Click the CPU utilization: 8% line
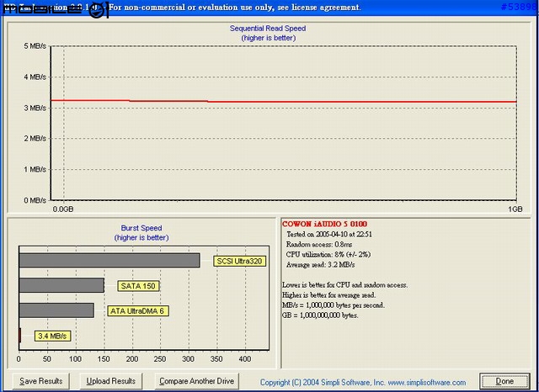 [x=328, y=255]
